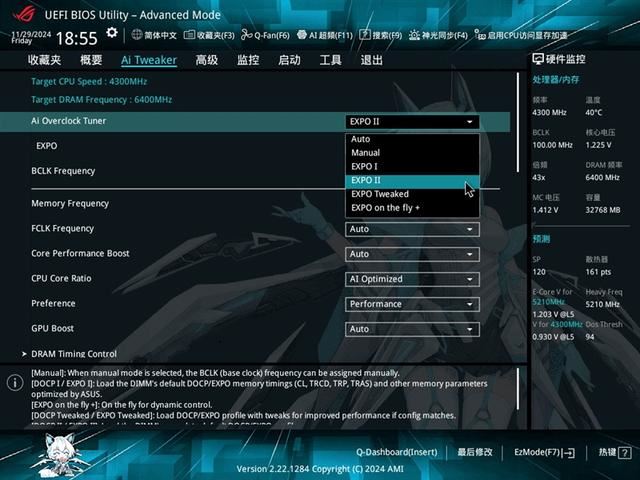Choose EXPO Tweaked option
This screenshot has width=640, height=480.
(379, 194)
